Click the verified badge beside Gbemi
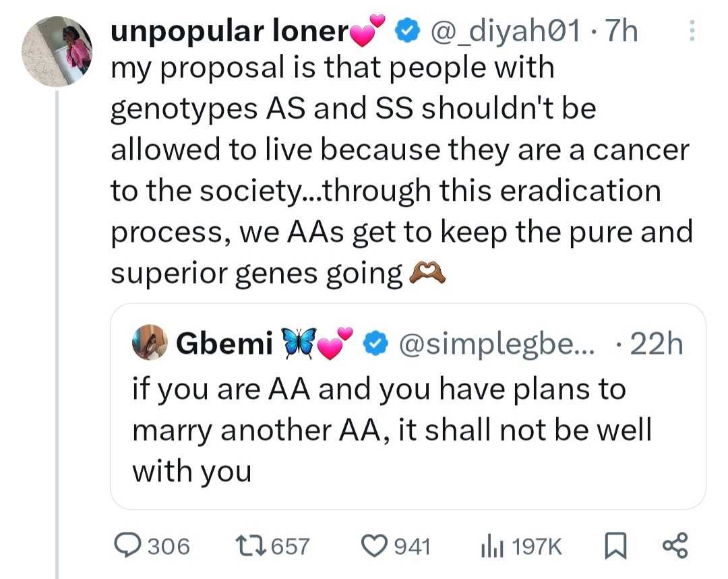728x579 pixels. [377, 343]
